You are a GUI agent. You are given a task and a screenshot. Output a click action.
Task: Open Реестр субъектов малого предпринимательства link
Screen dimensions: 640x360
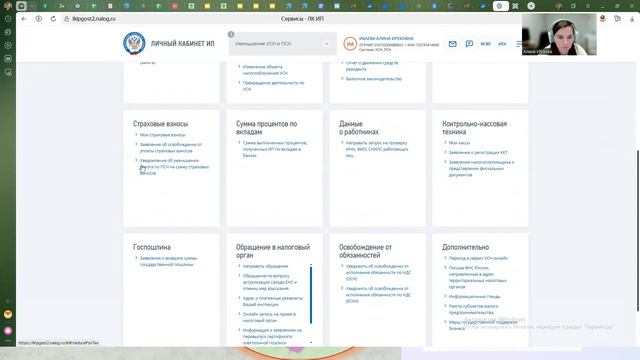click(x=473, y=309)
